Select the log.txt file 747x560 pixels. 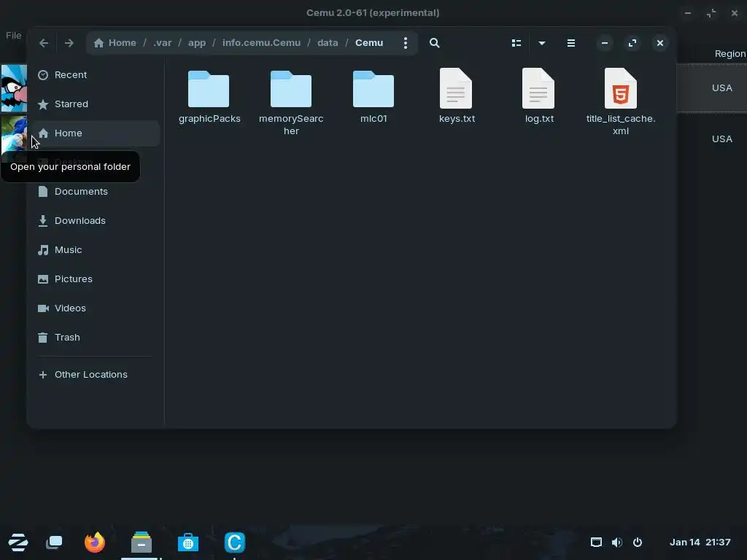click(539, 96)
